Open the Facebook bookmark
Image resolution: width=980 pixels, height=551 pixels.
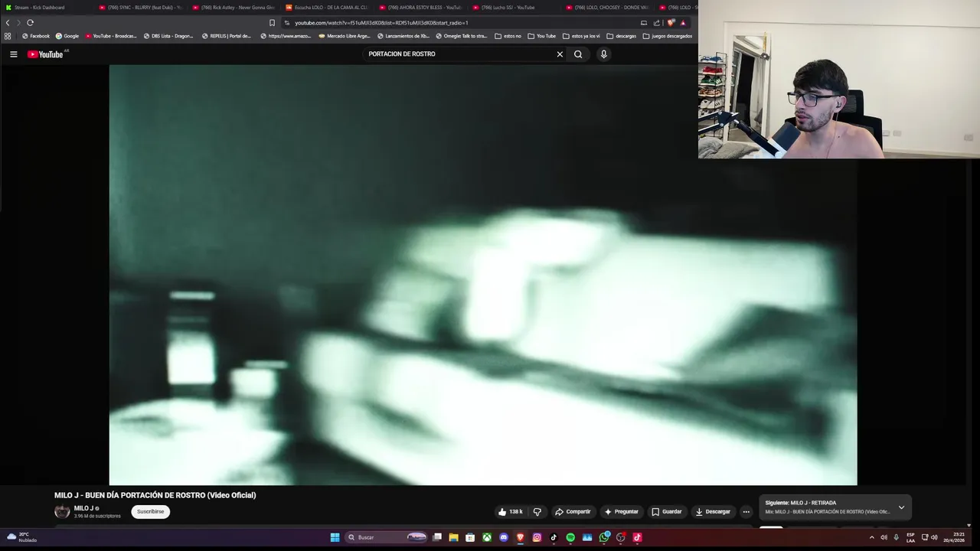click(36, 36)
